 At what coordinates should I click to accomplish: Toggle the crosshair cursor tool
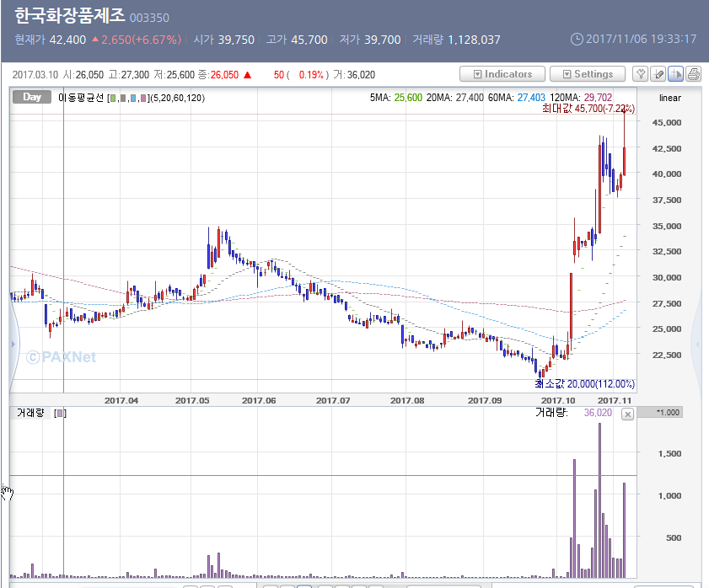pyautogui.click(x=675, y=74)
